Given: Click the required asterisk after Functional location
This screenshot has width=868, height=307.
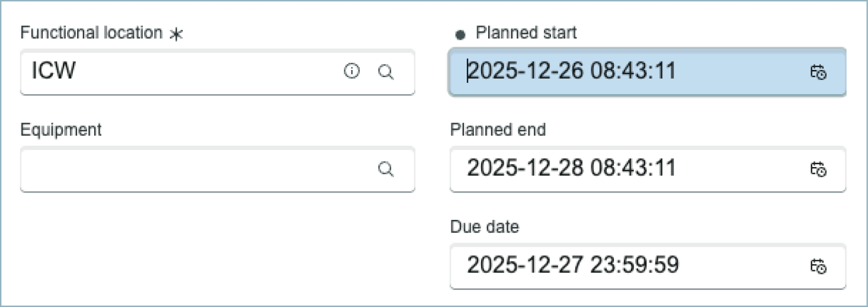Looking at the screenshot, I should click(x=175, y=34).
